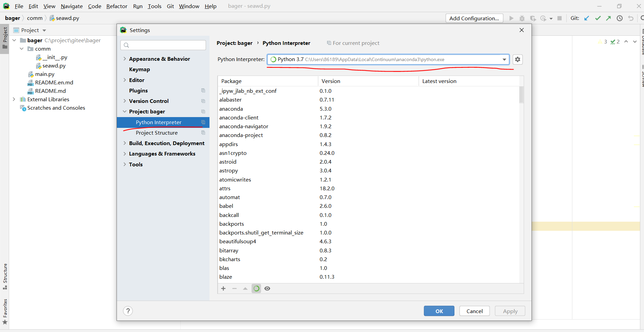Expand Appearance & Behavior settings
This screenshot has height=332, width=644.
point(125,59)
